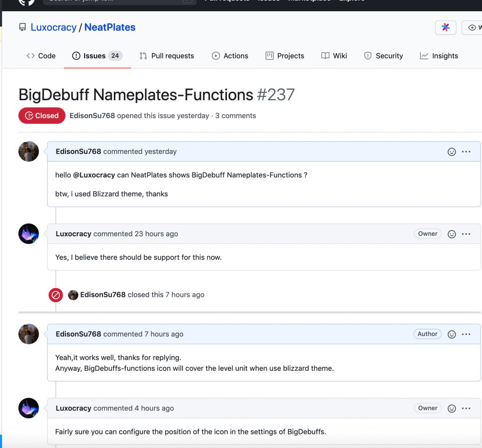Click the NeatPlates repository name link
The width and height of the screenshot is (482, 448).
pyautogui.click(x=110, y=27)
